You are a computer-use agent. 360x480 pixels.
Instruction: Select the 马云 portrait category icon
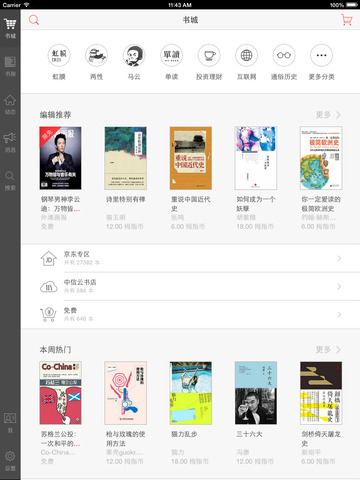pyautogui.click(x=134, y=55)
